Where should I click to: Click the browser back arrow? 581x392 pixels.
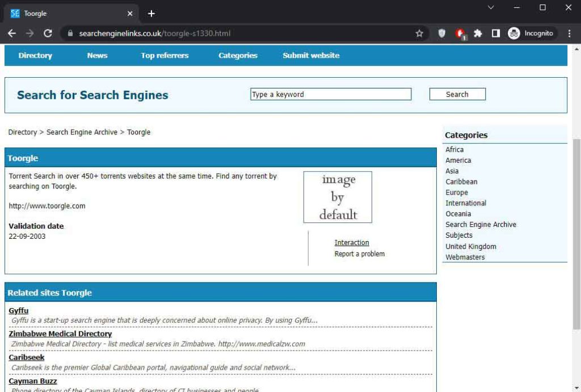11,33
